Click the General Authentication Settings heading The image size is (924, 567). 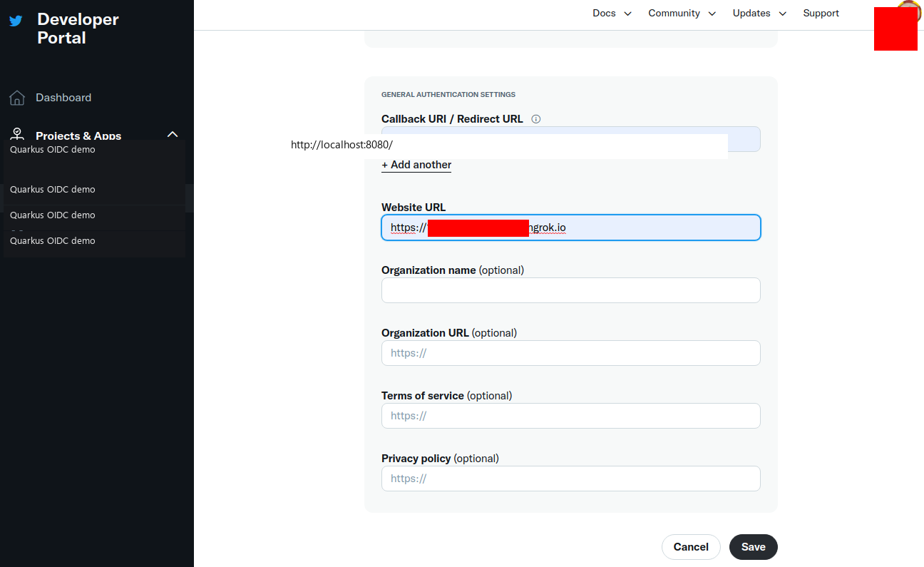[x=448, y=94]
